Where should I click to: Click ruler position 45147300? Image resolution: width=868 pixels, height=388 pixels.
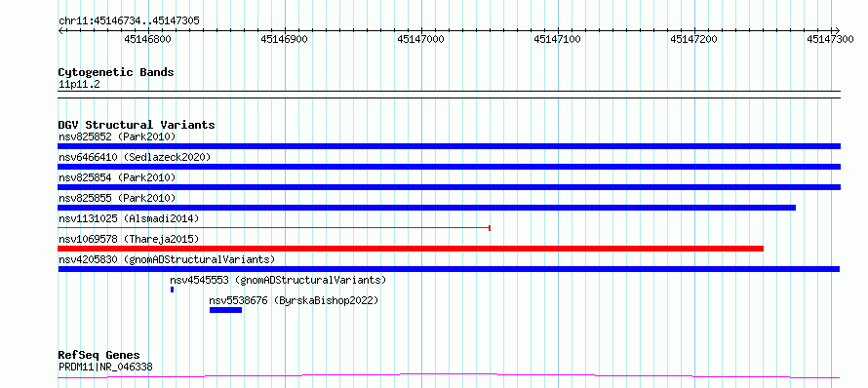pyautogui.click(x=830, y=39)
